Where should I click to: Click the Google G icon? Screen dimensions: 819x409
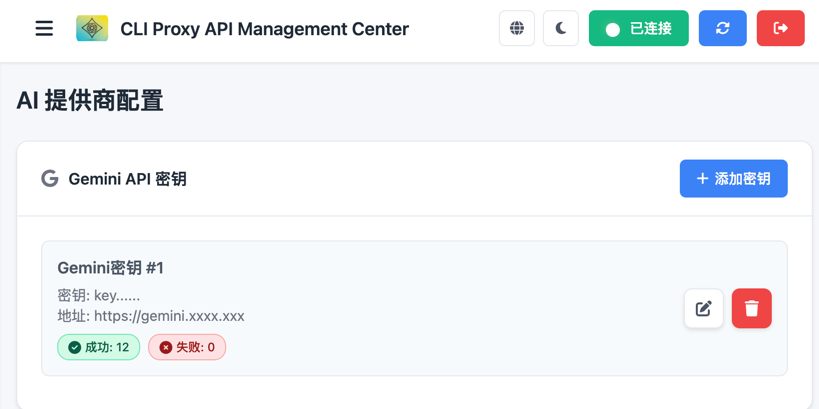point(50,179)
